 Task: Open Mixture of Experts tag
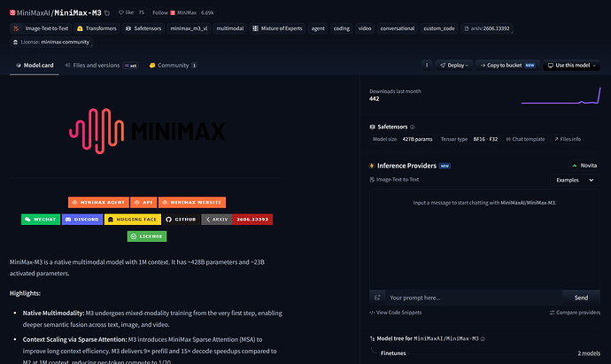point(277,28)
